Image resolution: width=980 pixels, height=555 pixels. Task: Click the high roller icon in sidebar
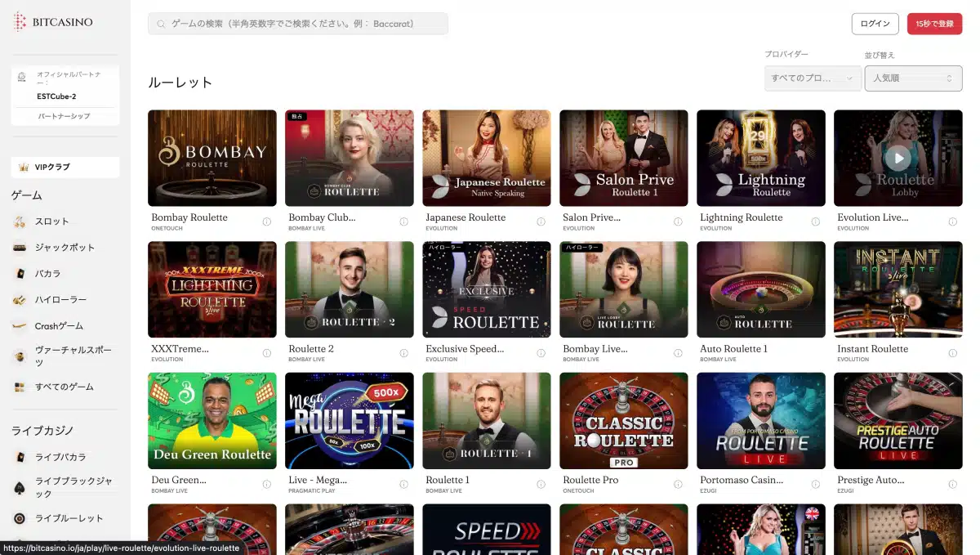pyautogui.click(x=20, y=300)
